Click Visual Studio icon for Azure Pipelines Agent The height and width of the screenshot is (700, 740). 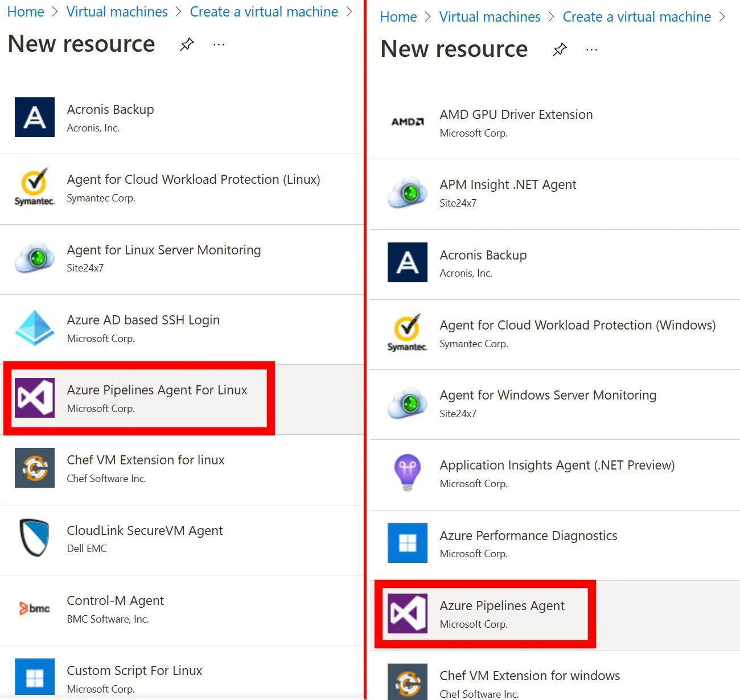[x=408, y=613]
